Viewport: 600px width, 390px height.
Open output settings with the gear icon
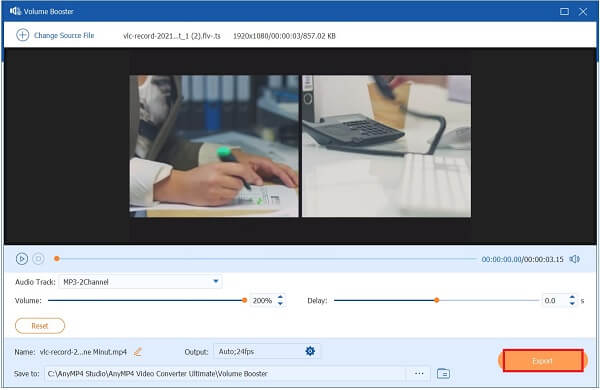pyautogui.click(x=310, y=351)
